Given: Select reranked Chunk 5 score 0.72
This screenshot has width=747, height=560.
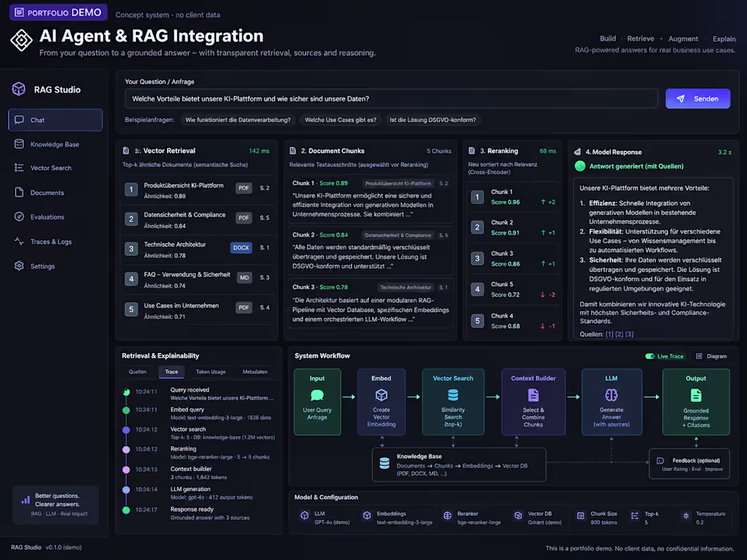Looking at the screenshot, I should pos(513,290).
